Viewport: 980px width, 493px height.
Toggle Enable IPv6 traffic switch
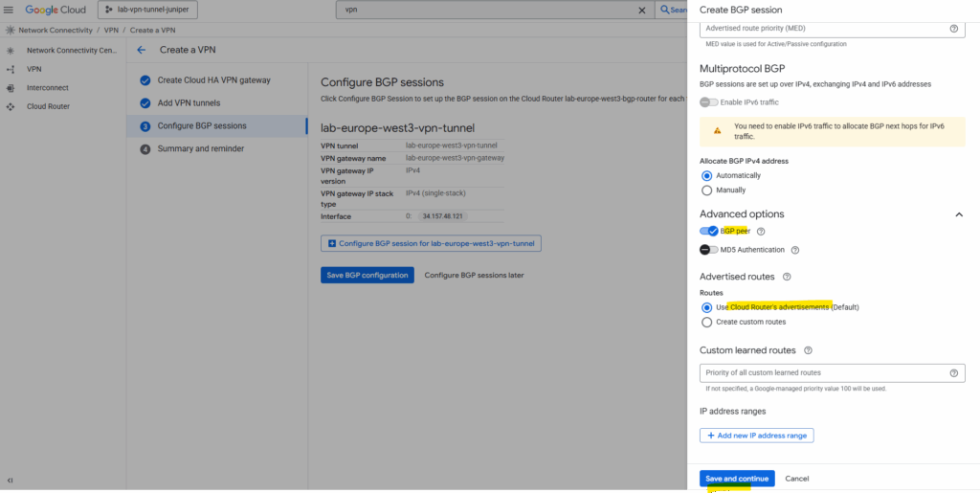point(709,102)
